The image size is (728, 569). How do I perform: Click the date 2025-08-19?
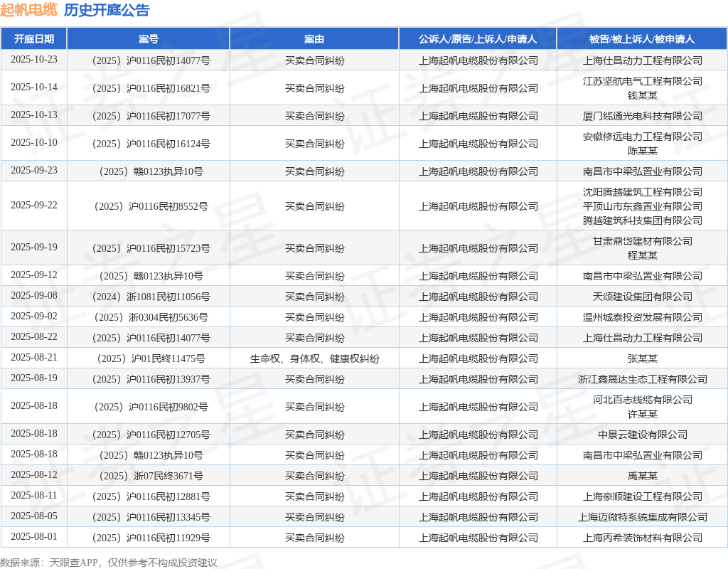pos(34,378)
